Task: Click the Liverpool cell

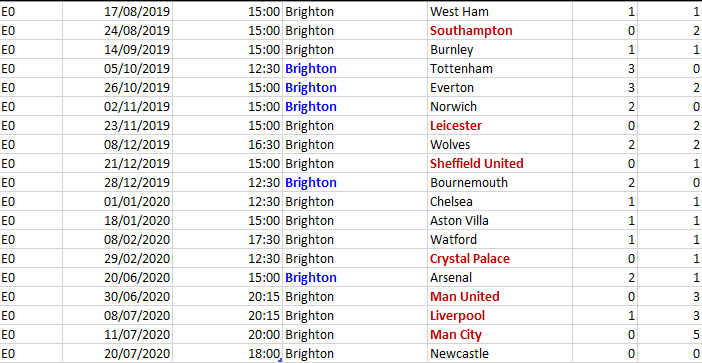Action: tap(500, 316)
